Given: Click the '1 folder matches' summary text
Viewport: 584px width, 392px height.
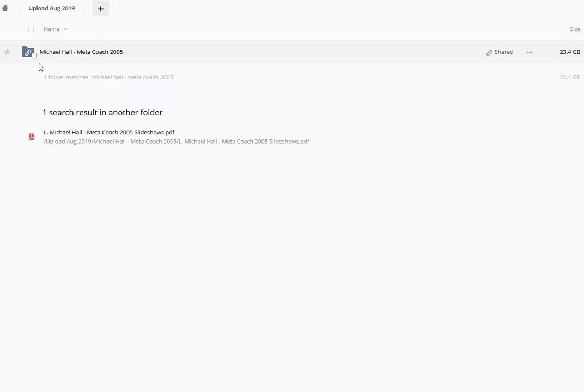Looking at the screenshot, I should coord(109,77).
